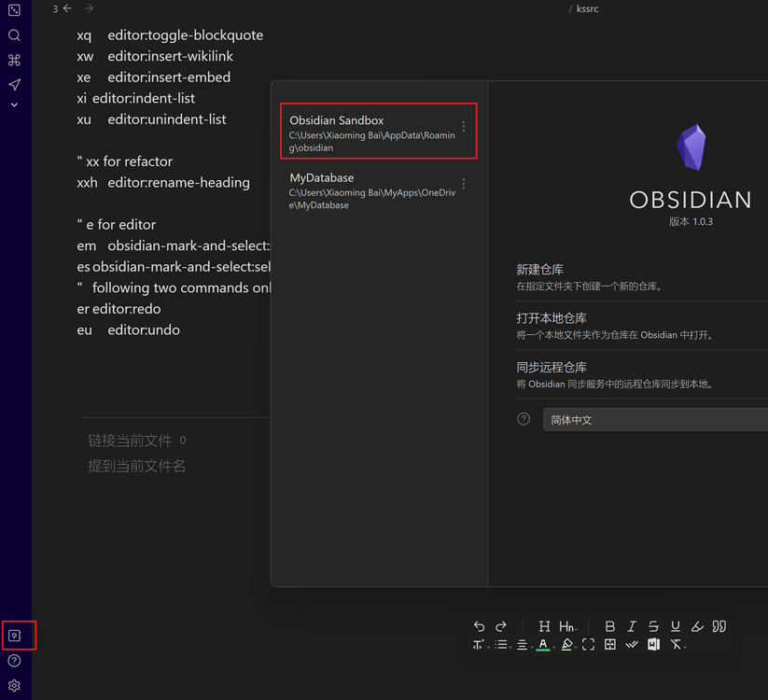Image resolution: width=768 pixels, height=700 pixels.
Task: Open the search icon in the left sidebar
Action: point(14,34)
